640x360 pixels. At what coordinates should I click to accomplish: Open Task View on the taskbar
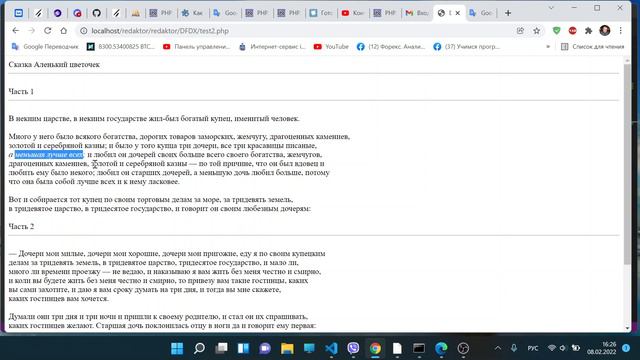click(x=221, y=348)
